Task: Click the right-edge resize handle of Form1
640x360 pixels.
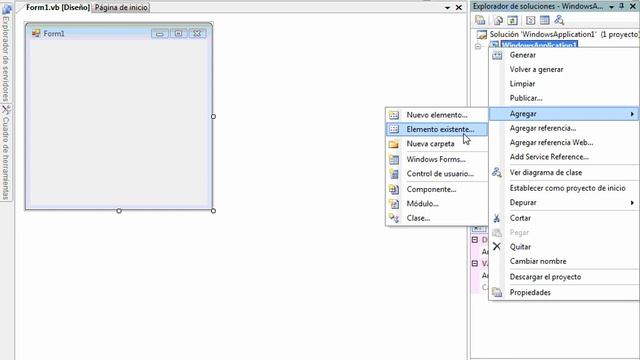Action: [213, 117]
